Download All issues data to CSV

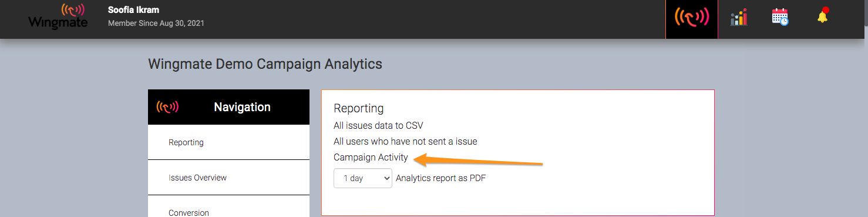click(378, 125)
